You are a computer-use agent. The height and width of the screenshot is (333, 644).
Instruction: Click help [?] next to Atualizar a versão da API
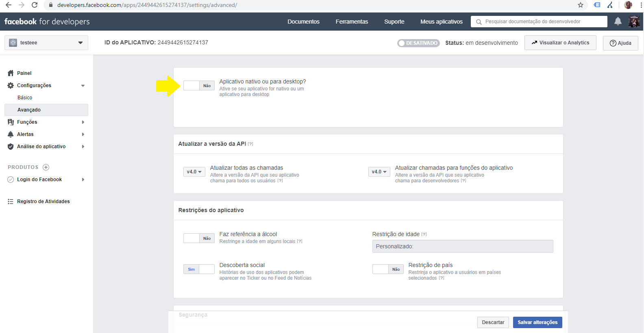[250, 144]
